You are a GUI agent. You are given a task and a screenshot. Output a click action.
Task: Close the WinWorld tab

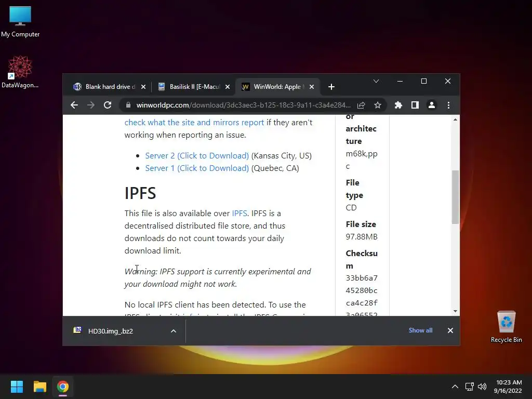[312, 87]
